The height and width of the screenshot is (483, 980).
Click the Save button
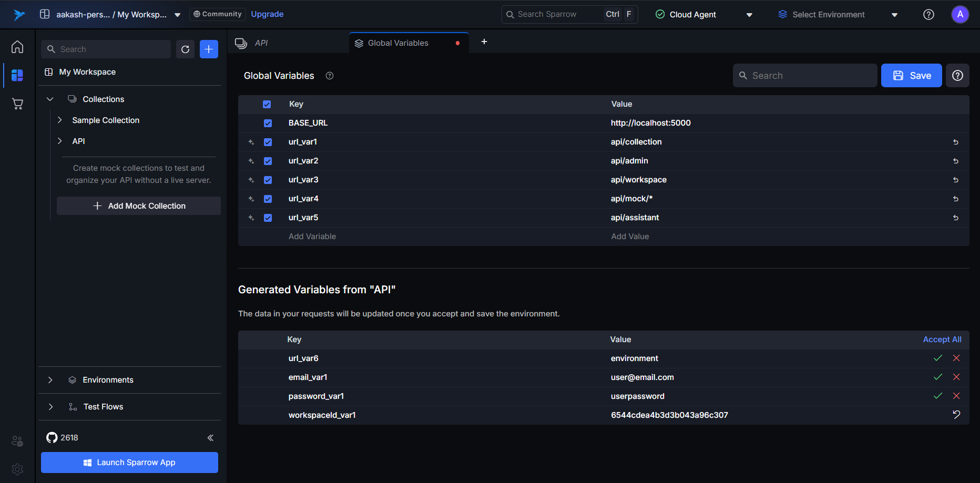[x=911, y=76]
